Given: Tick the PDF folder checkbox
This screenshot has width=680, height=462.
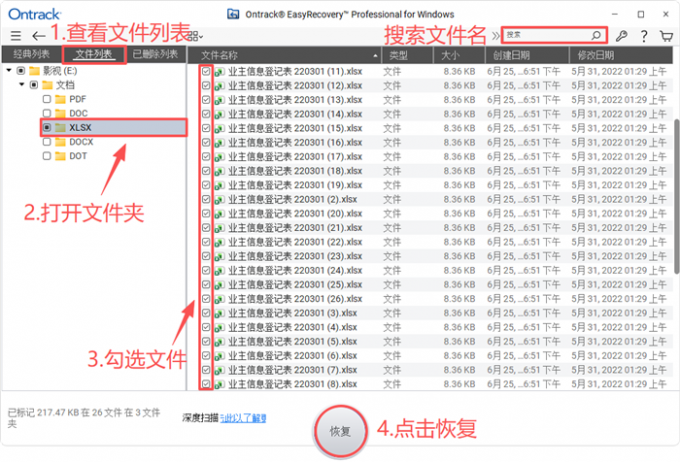Looking at the screenshot, I should (47, 99).
